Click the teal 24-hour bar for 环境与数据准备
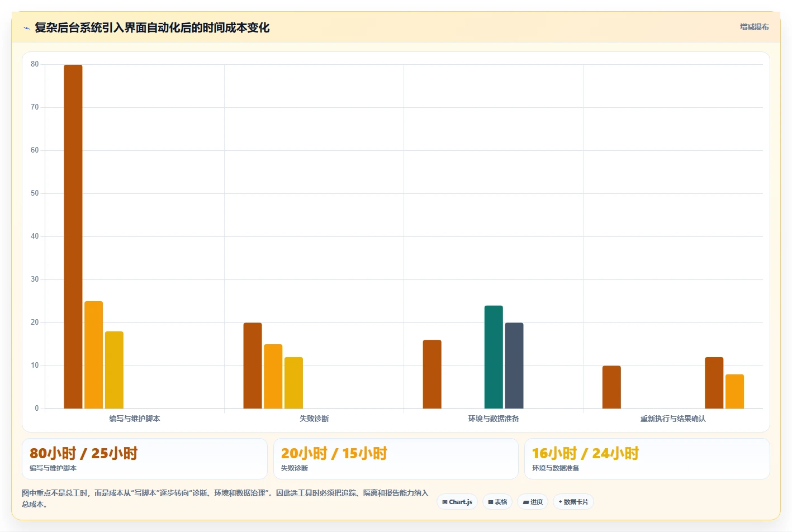The image size is (792, 532). pyautogui.click(x=494, y=357)
